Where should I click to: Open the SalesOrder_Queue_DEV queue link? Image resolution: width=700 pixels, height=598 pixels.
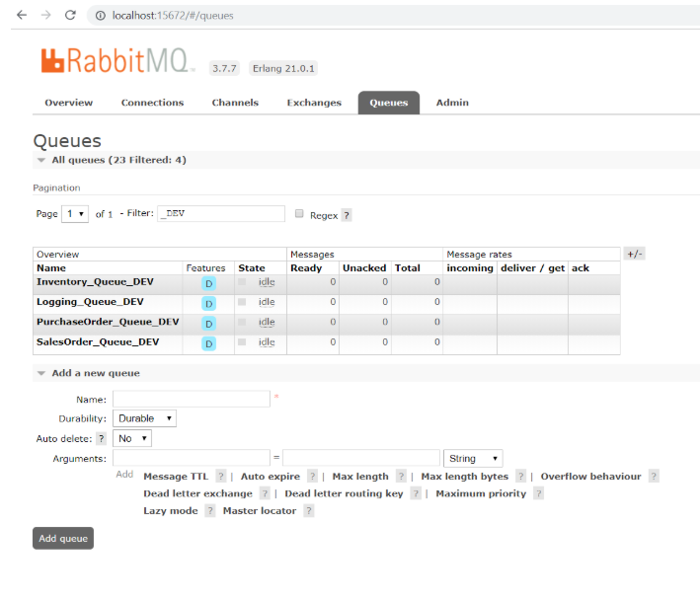pos(98,341)
